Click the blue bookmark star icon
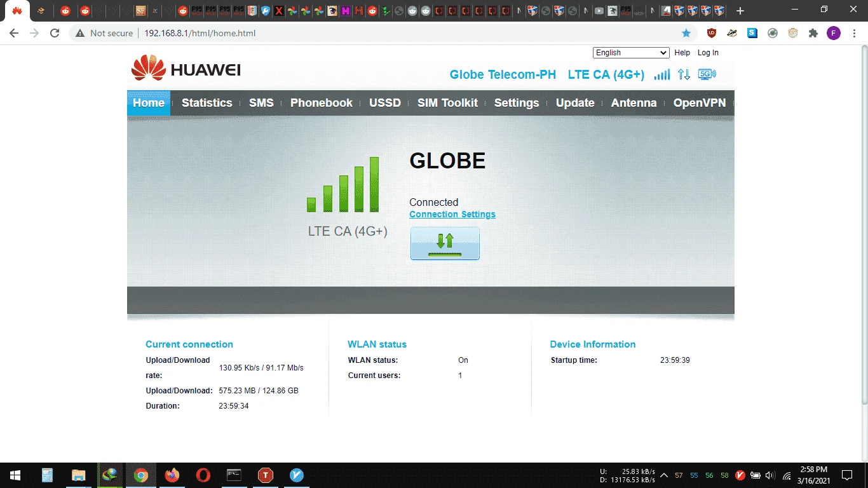This screenshot has width=868, height=488. click(x=686, y=33)
